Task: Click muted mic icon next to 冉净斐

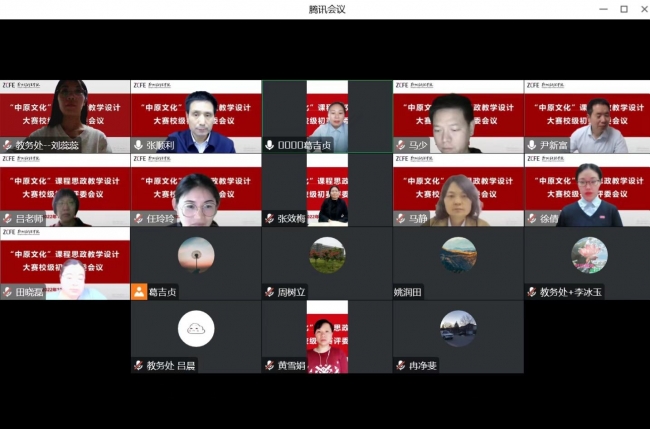Action: click(401, 365)
